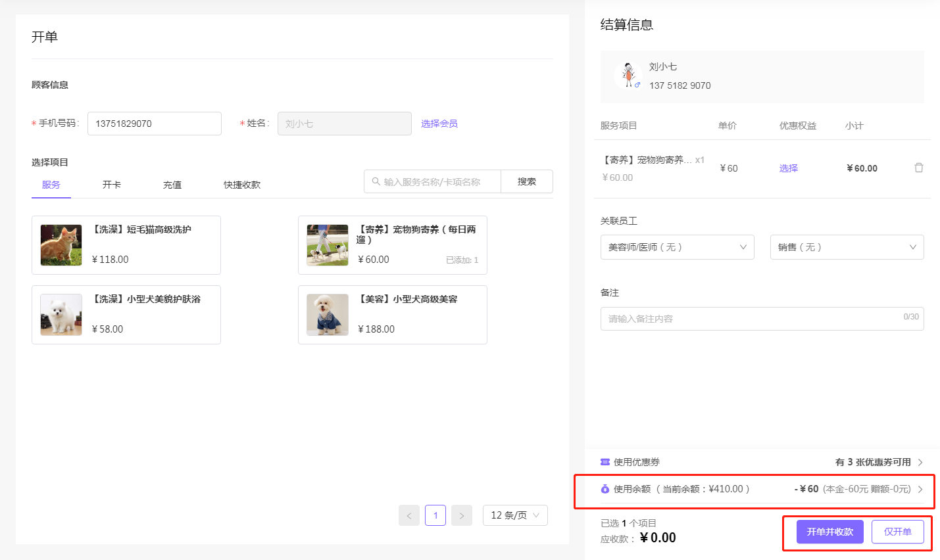Expand available coupons chevron
Screen dimensions: 940x560
[920, 462]
